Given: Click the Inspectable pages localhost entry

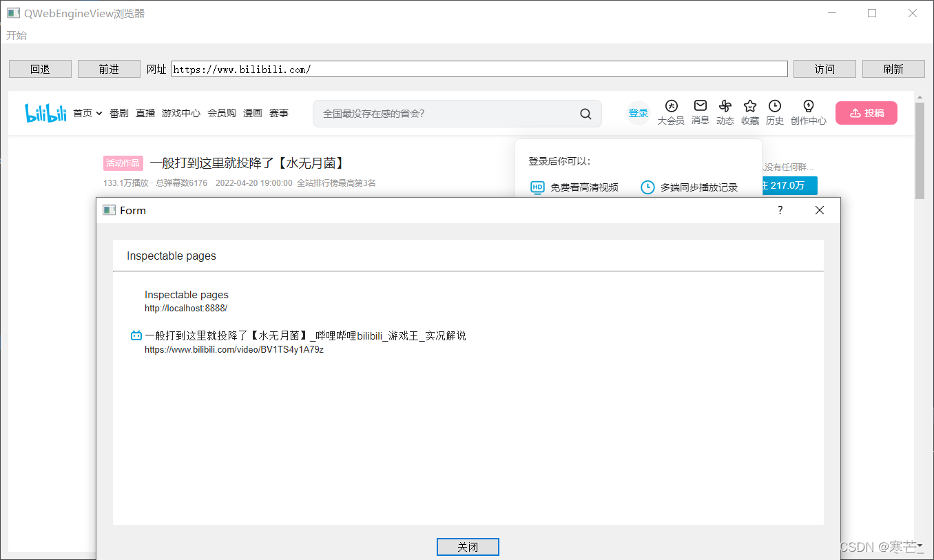Looking at the screenshot, I should 187,301.
